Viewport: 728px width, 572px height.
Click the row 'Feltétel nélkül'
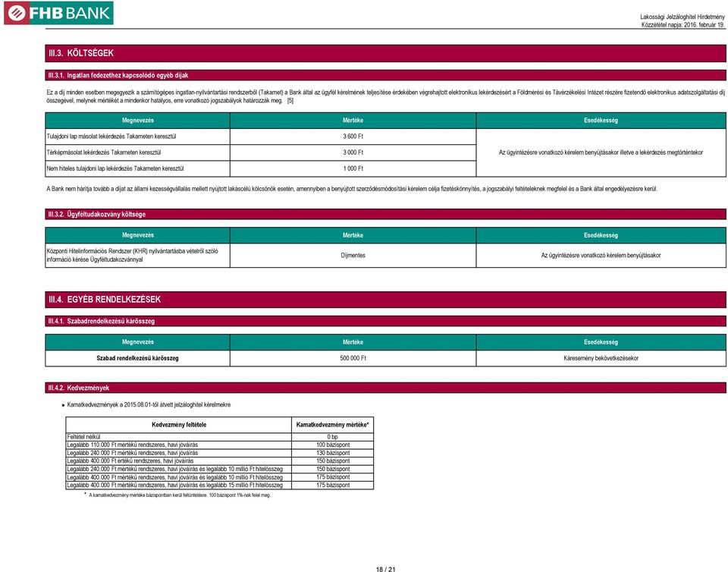click(x=179, y=437)
